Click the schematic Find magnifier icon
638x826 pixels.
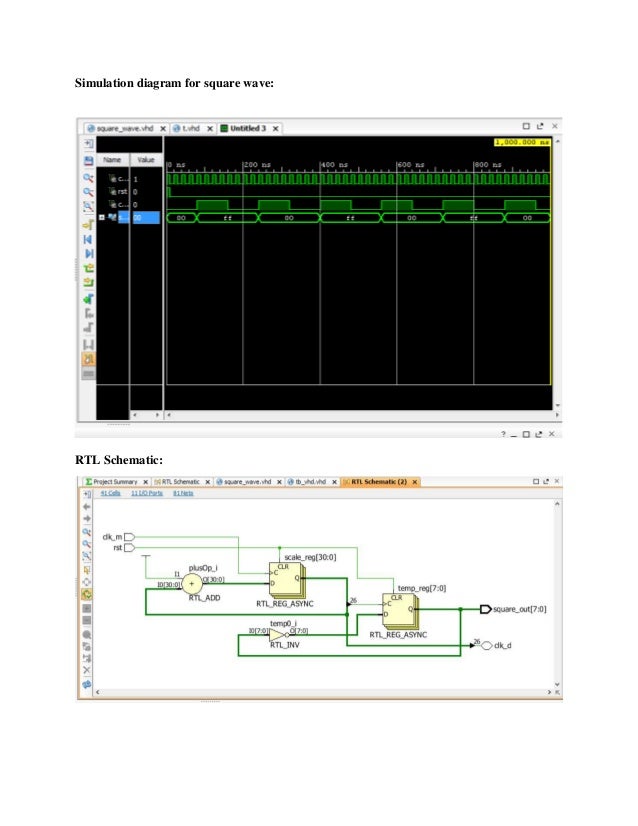87,634
